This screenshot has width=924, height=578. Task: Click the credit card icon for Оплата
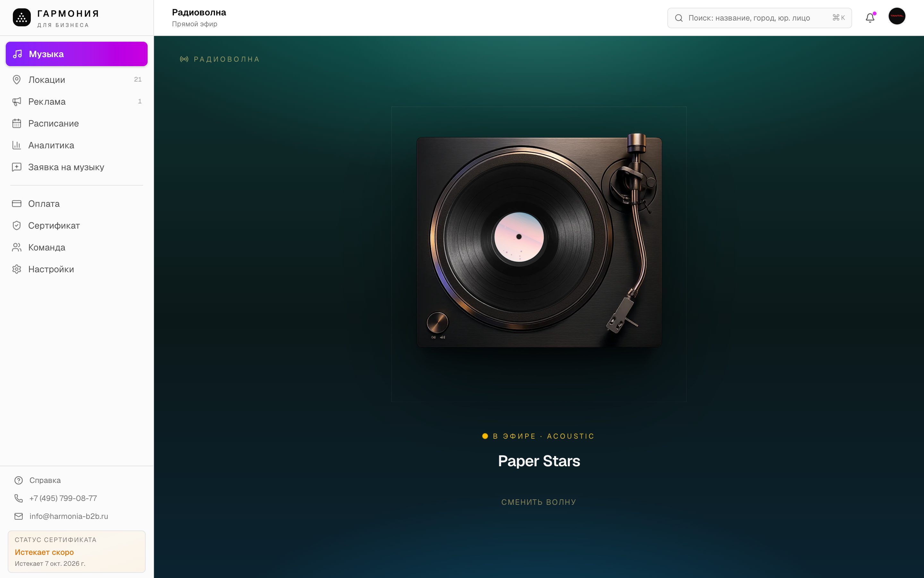(17, 203)
